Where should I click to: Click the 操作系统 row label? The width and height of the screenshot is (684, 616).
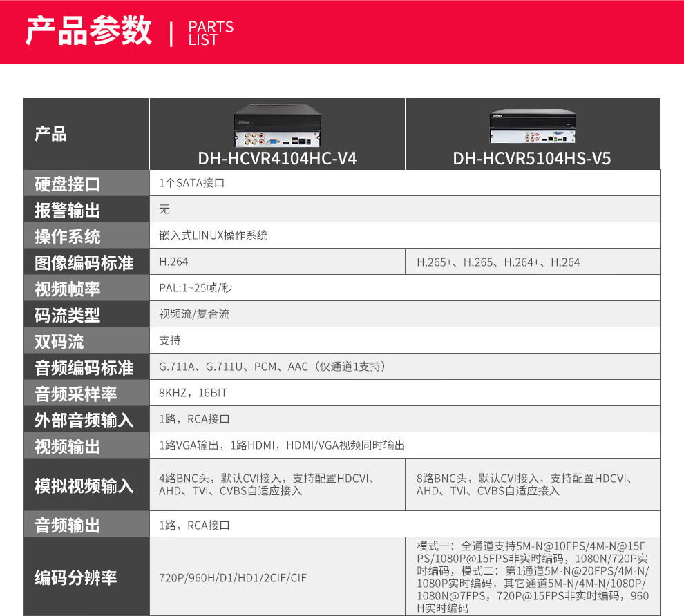[x=68, y=236]
